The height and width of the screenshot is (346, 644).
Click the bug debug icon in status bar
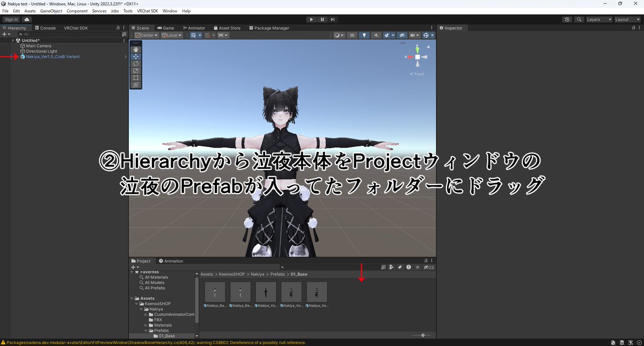pos(613,342)
